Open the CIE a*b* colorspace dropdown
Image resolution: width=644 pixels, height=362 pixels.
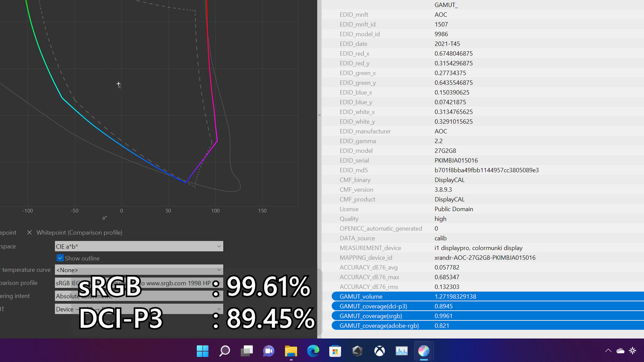139,246
